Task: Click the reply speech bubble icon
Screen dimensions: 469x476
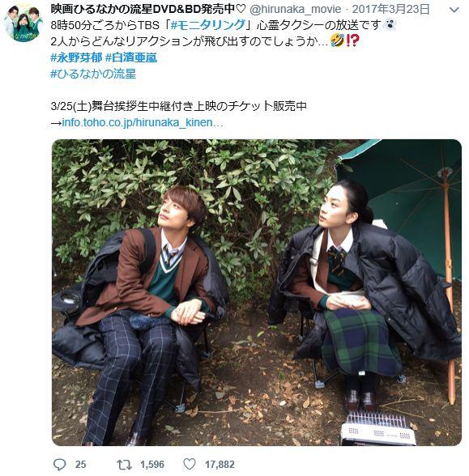Action: [60, 464]
